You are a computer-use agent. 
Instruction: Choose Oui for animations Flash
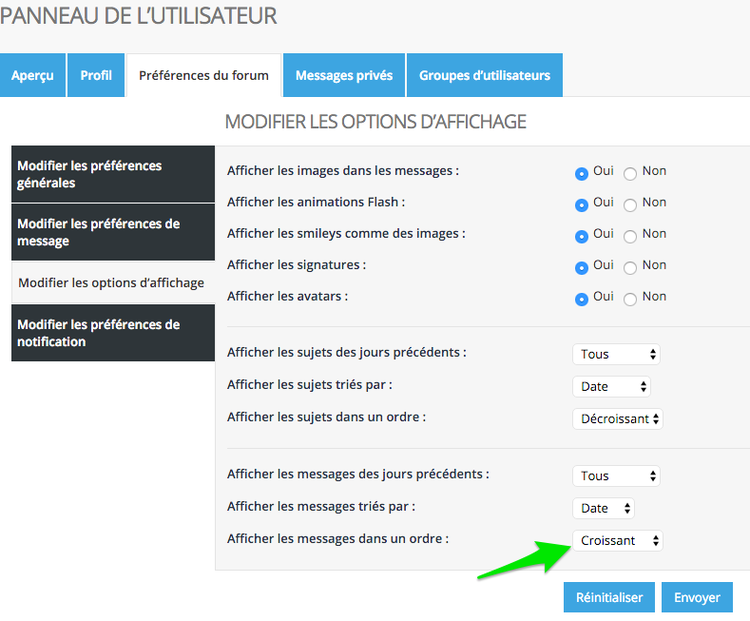pos(581,205)
